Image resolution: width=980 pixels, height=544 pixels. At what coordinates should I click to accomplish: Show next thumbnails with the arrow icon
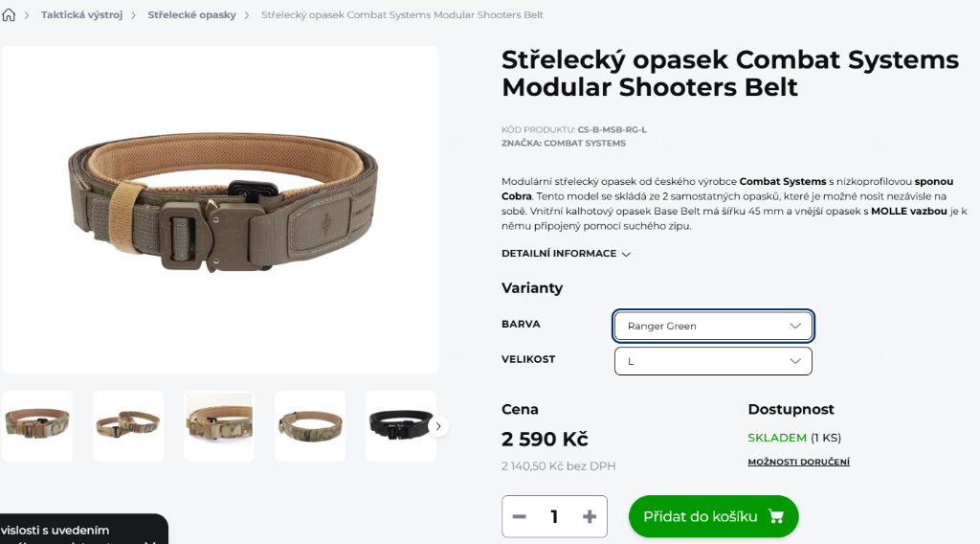[438, 426]
